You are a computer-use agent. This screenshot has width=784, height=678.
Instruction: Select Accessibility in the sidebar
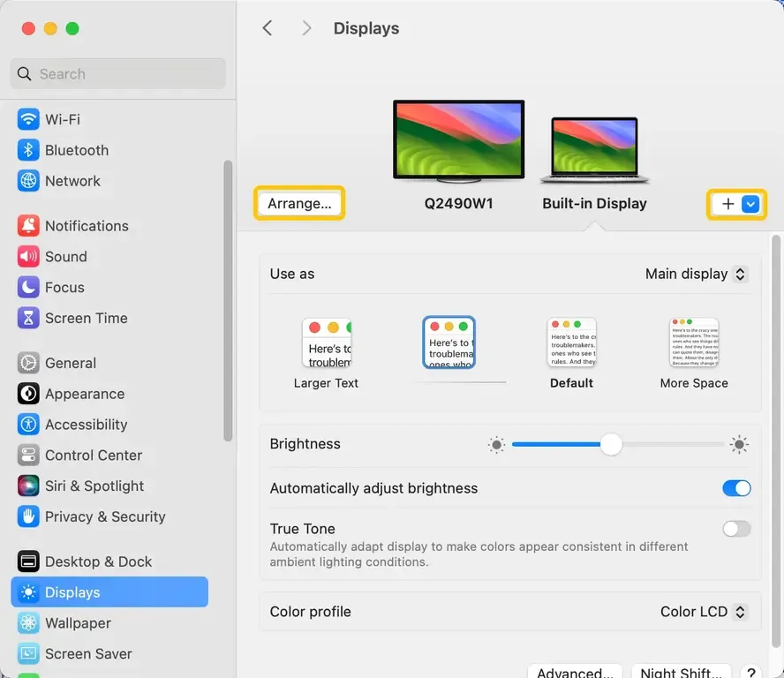pos(109,425)
